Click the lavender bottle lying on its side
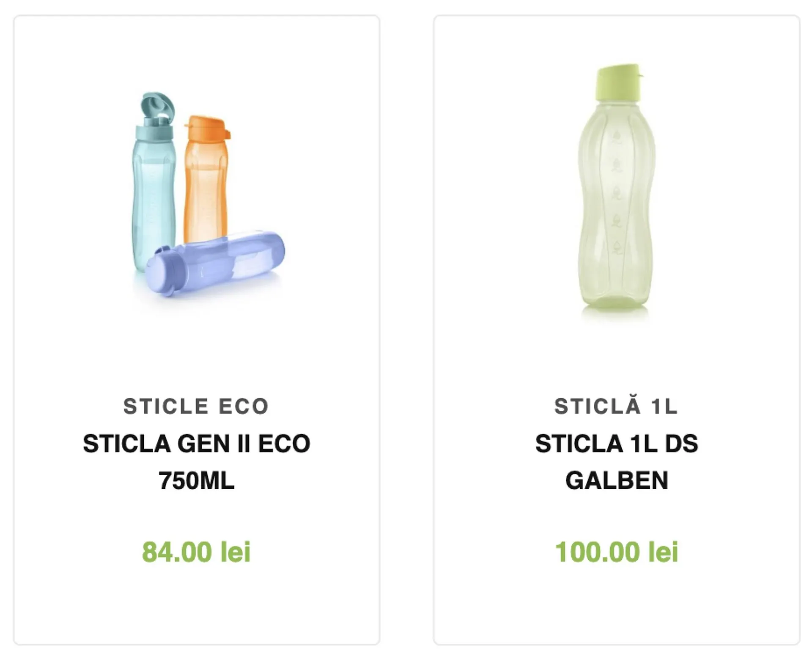 point(228,258)
